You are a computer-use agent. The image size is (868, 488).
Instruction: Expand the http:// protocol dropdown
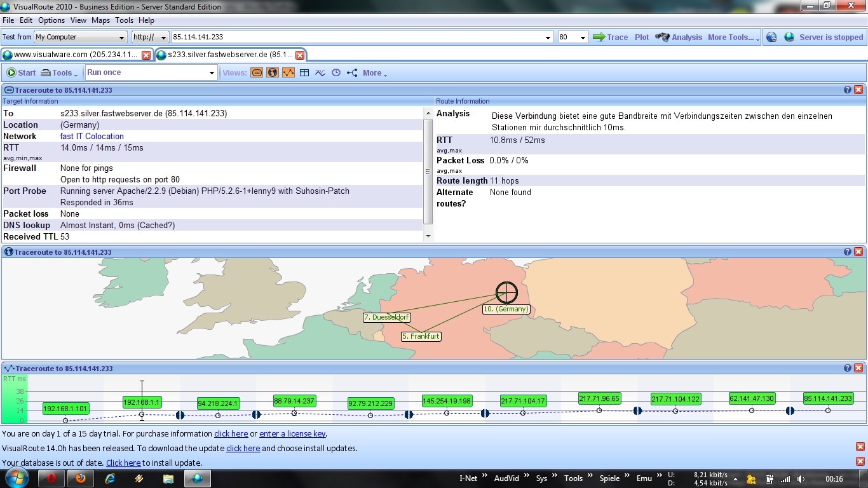[163, 37]
